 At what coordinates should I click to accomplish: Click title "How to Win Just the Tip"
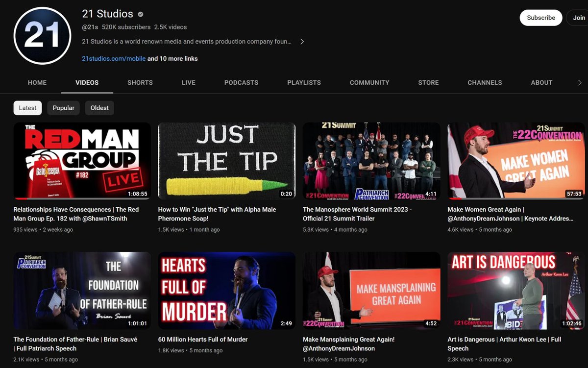pos(217,214)
